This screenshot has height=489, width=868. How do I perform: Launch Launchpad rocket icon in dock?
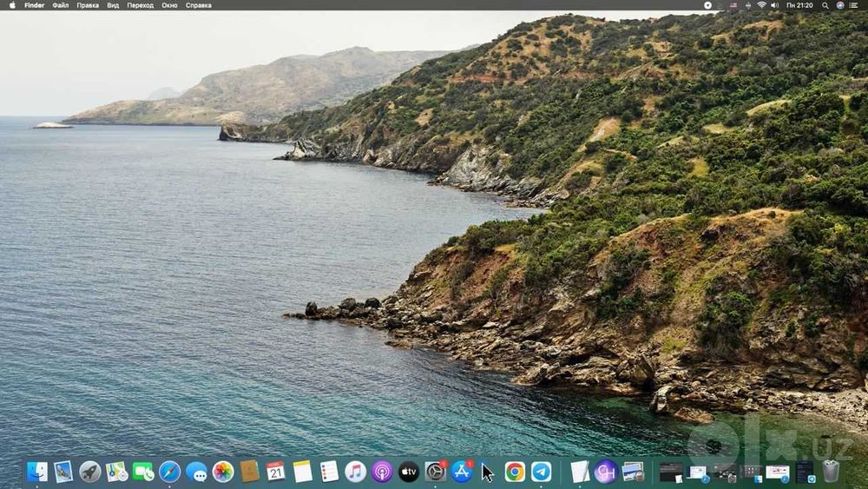89,472
